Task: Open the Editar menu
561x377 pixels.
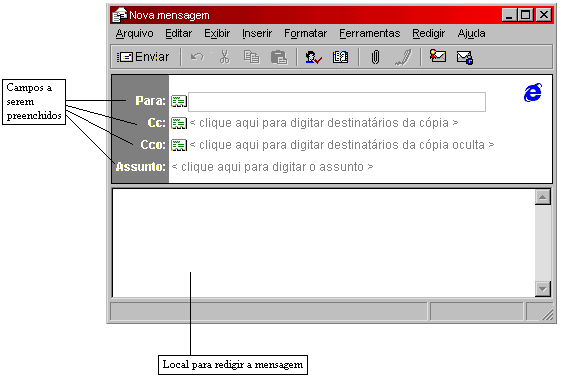Action: point(179,33)
